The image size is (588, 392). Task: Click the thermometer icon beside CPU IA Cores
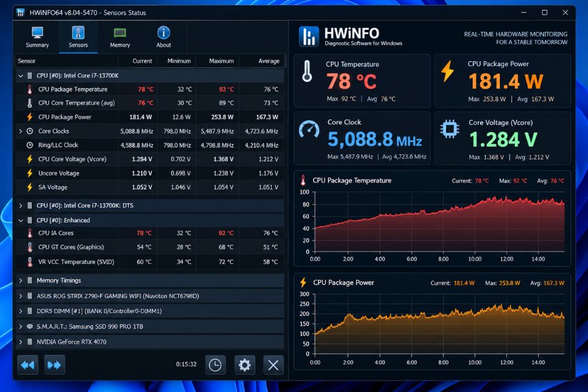point(29,233)
